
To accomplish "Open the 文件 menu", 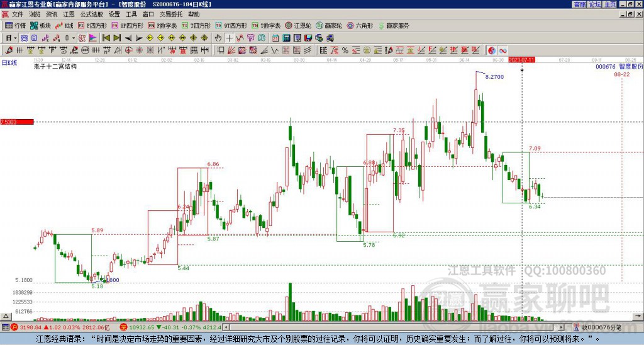I will (18, 14).
